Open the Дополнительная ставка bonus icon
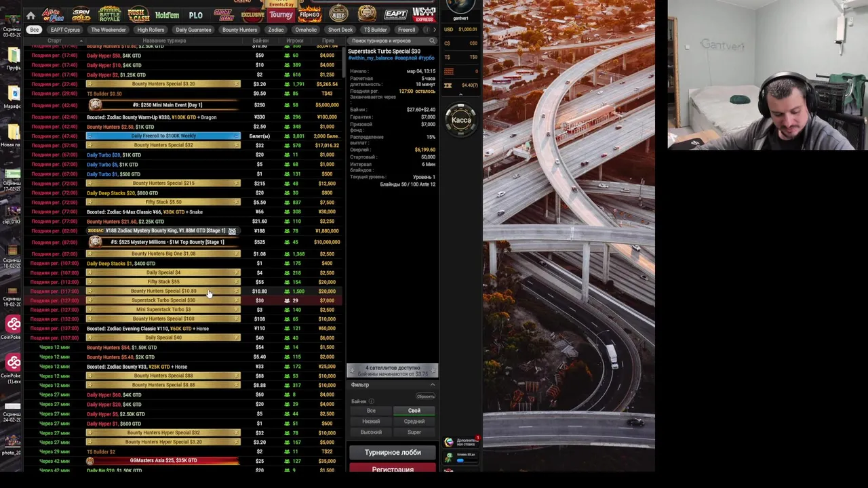This screenshot has width=868, height=488. pos(449,442)
